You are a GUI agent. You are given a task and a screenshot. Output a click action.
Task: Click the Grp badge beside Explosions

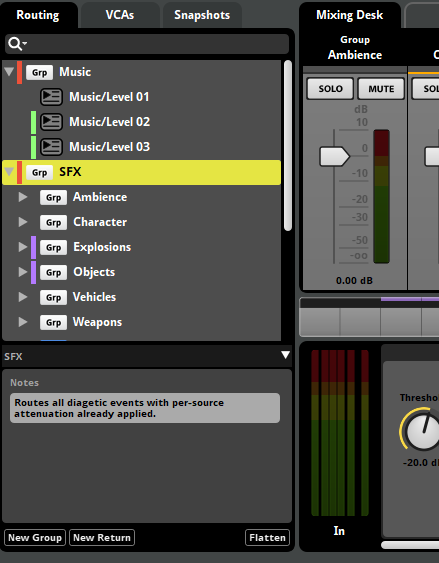coord(53,247)
